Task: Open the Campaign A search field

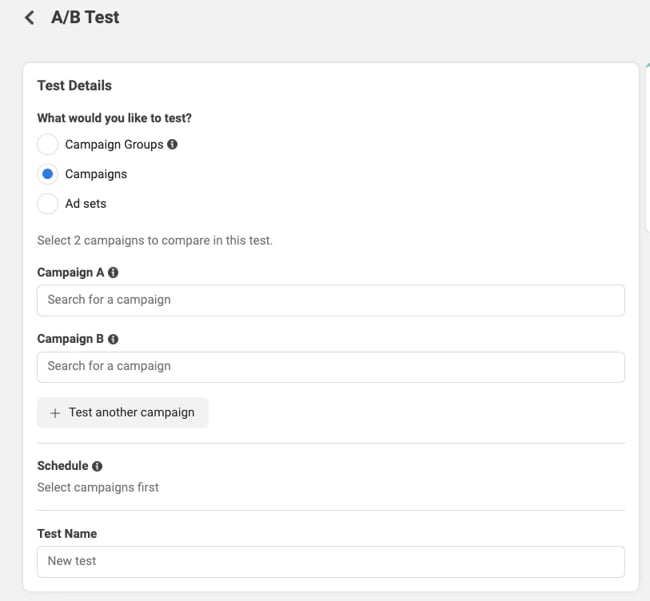Action: click(x=330, y=300)
